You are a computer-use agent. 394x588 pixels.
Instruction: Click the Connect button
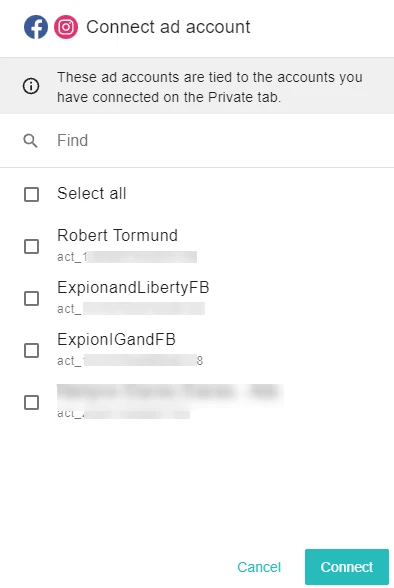[x=347, y=567]
